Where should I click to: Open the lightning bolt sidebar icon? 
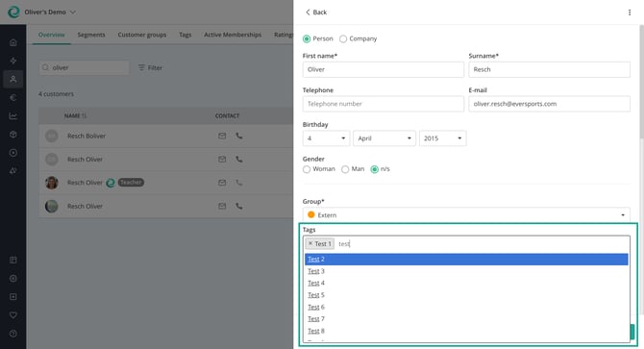13,61
